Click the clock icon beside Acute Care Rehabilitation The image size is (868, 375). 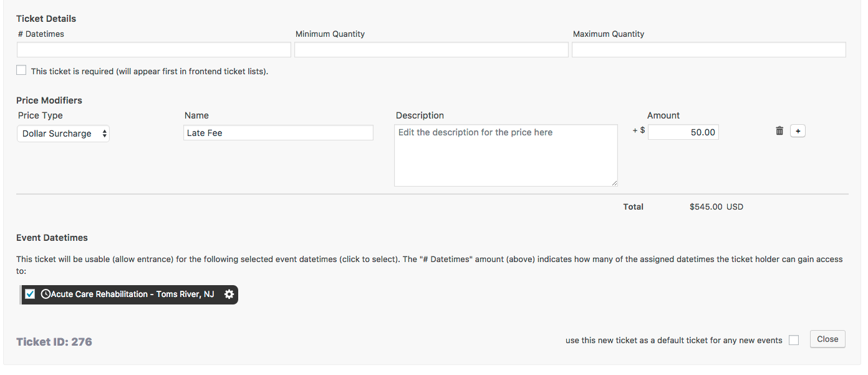tap(46, 294)
